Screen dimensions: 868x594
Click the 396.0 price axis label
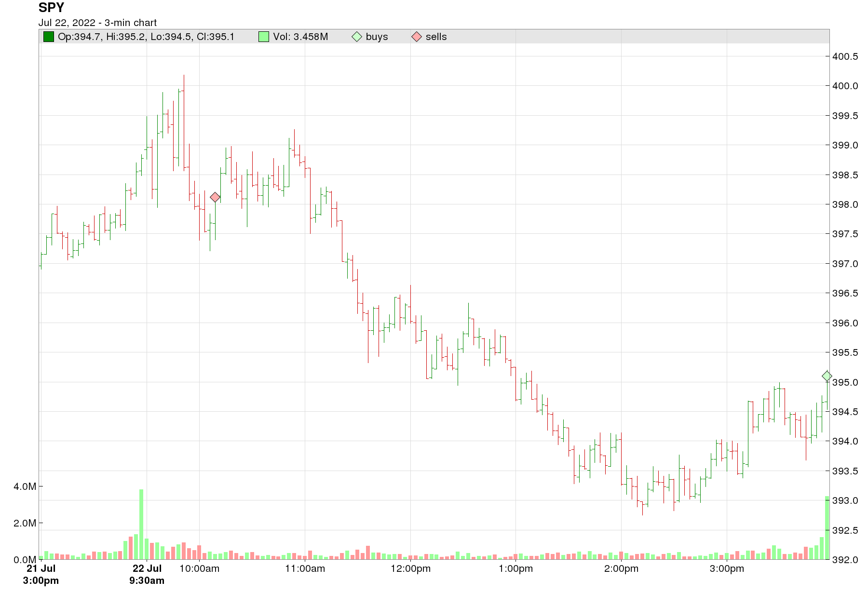845,323
